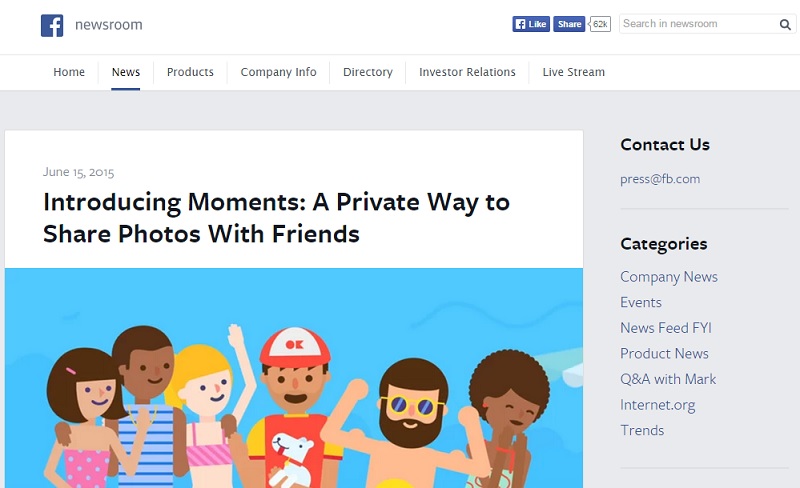Open the Moments illustration image
The height and width of the screenshot is (488, 800).
point(294,378)
